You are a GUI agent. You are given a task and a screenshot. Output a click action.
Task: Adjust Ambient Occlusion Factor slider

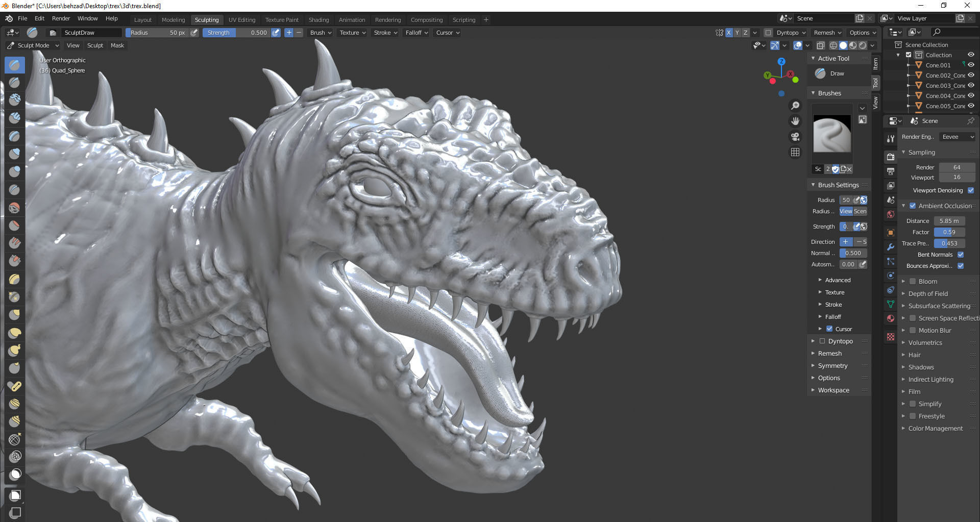949,232
